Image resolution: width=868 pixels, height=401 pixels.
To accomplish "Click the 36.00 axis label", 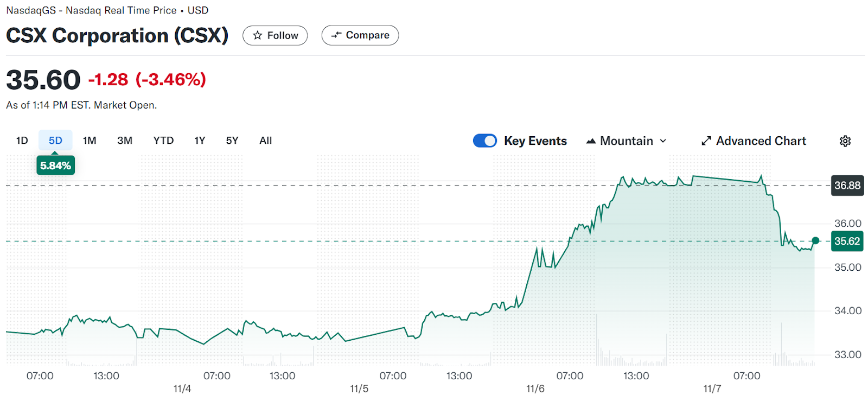I will click(x=848, y=223).
